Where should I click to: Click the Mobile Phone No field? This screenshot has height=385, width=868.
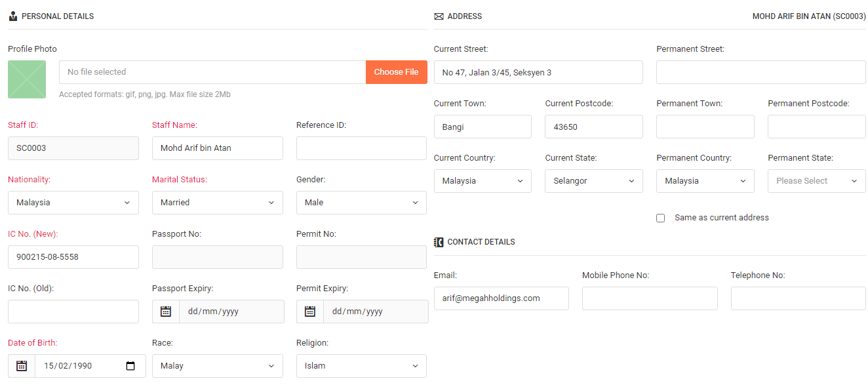[x=649, y=298]
